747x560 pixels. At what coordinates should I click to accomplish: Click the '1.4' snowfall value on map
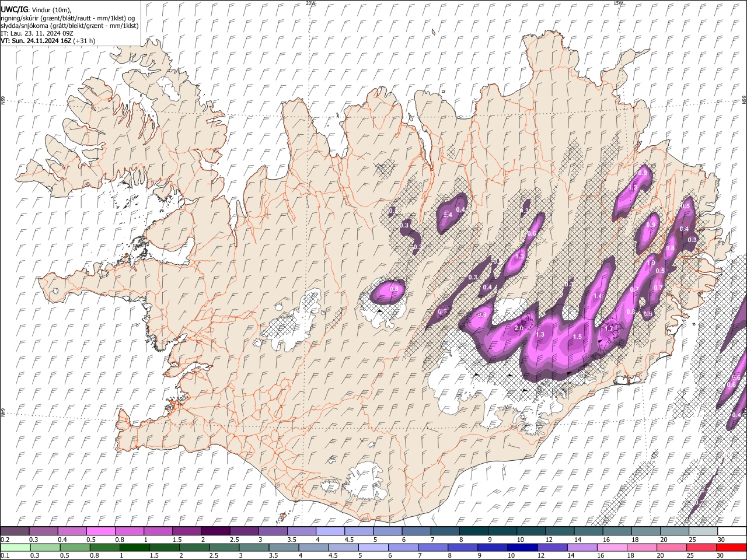click(x=598, y=296)
